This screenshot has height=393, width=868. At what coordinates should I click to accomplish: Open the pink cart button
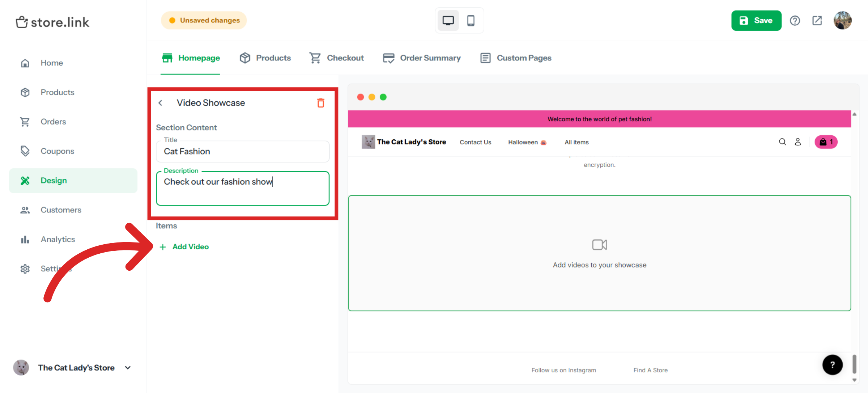pos(826,142)
